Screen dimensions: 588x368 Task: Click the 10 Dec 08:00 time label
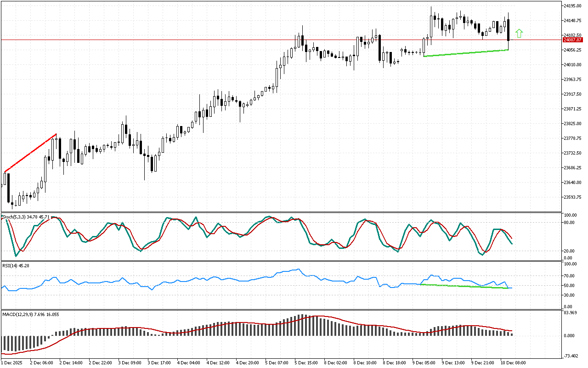513,362
